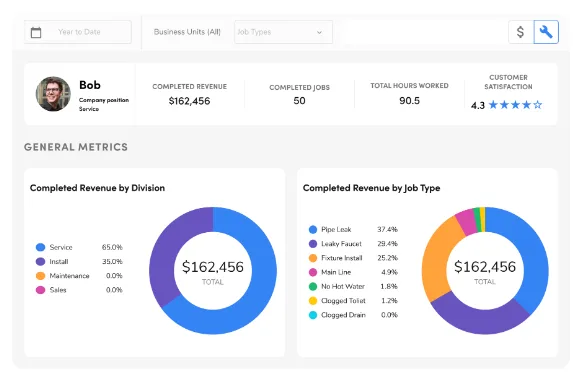Click the No Hot Water label

343,287
